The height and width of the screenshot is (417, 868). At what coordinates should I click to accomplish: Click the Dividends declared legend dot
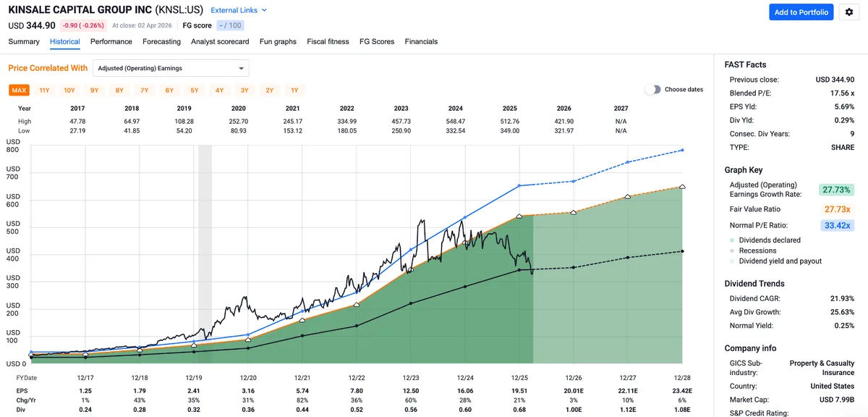point(733,240)
